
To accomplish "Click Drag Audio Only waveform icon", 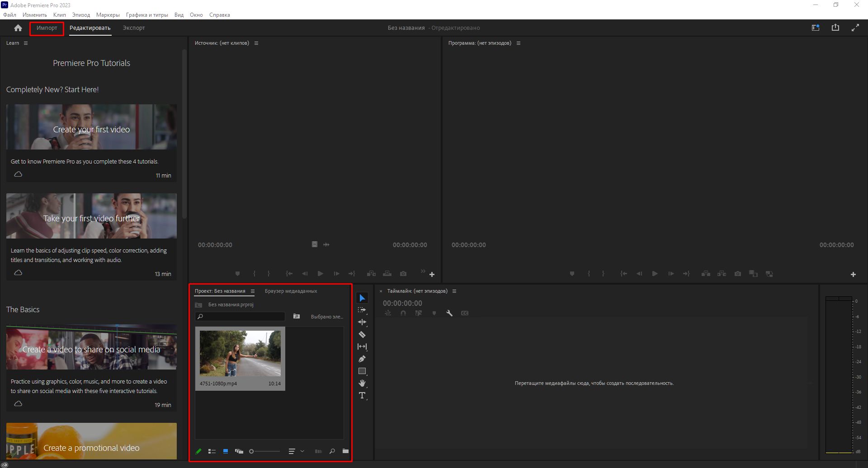I will click(326, 244).
